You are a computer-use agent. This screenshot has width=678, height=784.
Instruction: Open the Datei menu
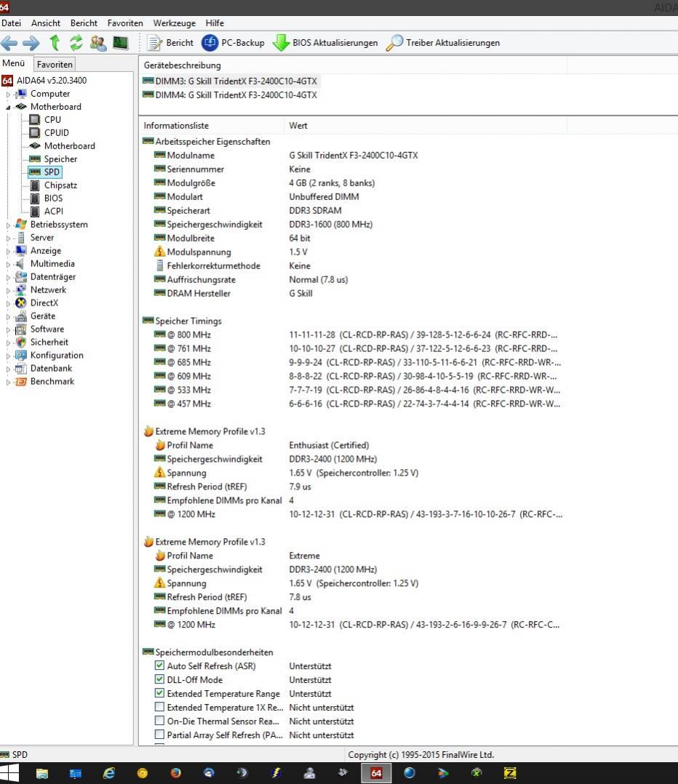click(x=11, y=23)
